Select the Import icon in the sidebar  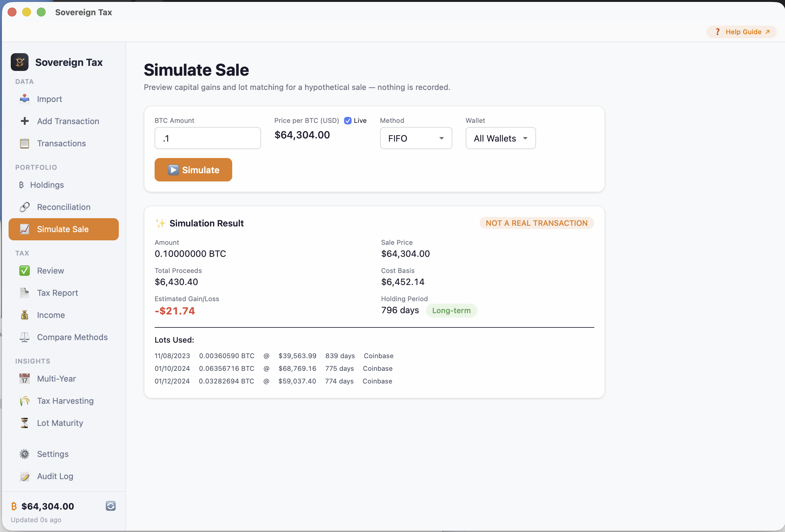(24, 99)
